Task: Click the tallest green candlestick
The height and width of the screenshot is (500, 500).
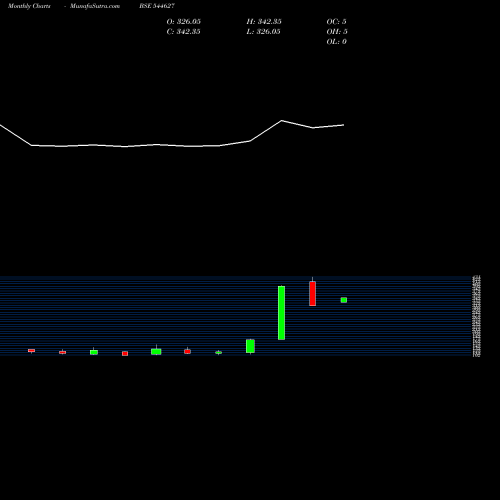Action: coord(281,313)
